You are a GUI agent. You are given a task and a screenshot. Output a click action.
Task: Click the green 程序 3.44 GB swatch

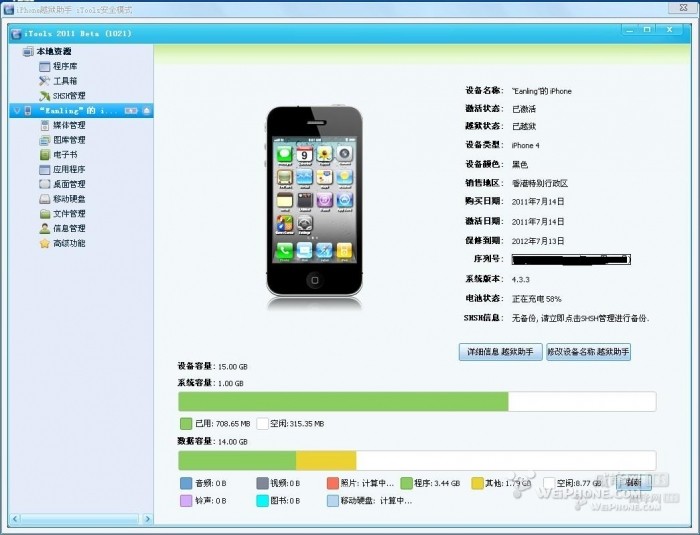tap(406, 483)
